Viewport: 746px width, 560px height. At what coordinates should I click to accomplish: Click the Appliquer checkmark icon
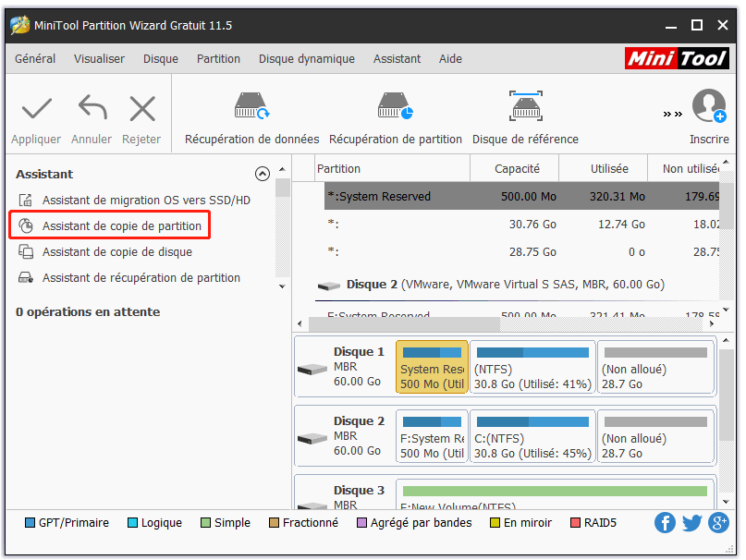pyautogui.click(x=37, y=108)
